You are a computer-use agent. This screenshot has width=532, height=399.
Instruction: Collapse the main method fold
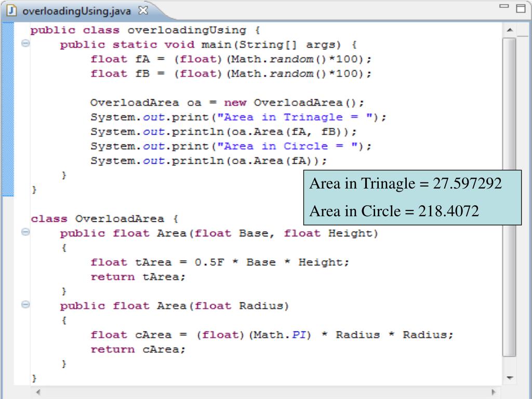point(25,43)
